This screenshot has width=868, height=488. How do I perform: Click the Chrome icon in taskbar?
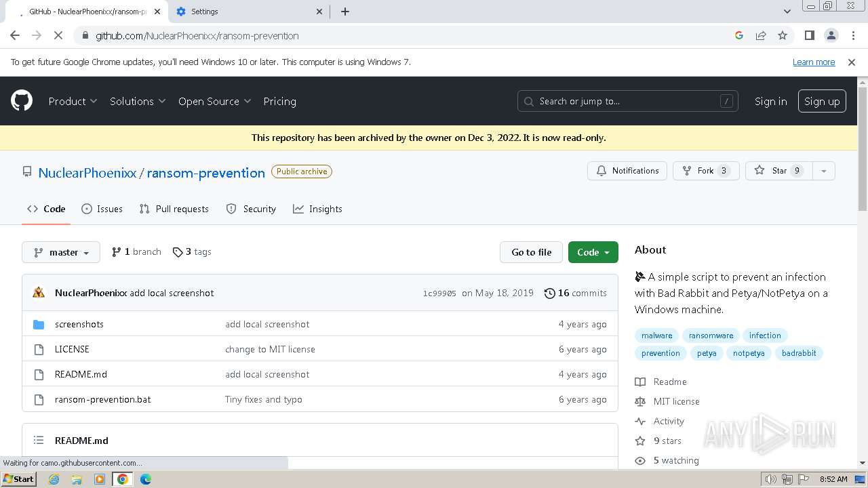[122, 479]
